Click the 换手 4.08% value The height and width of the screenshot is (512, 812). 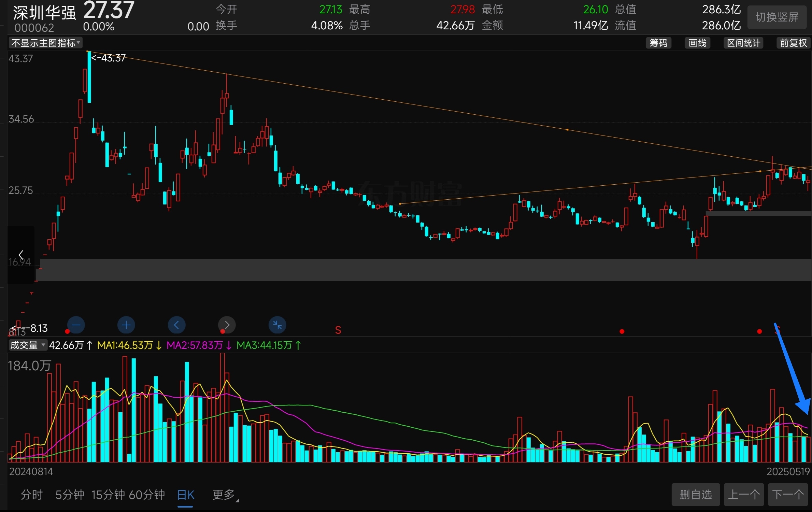click(327, 25)
